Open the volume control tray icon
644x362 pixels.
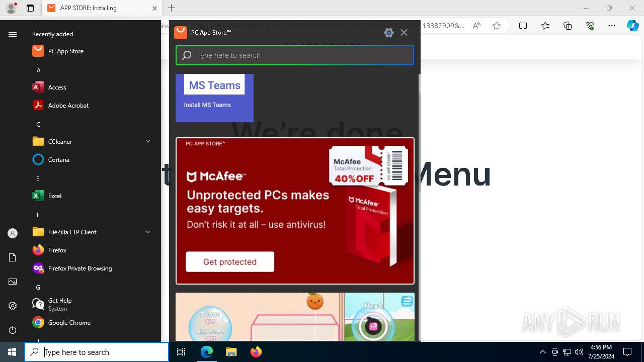579,352
